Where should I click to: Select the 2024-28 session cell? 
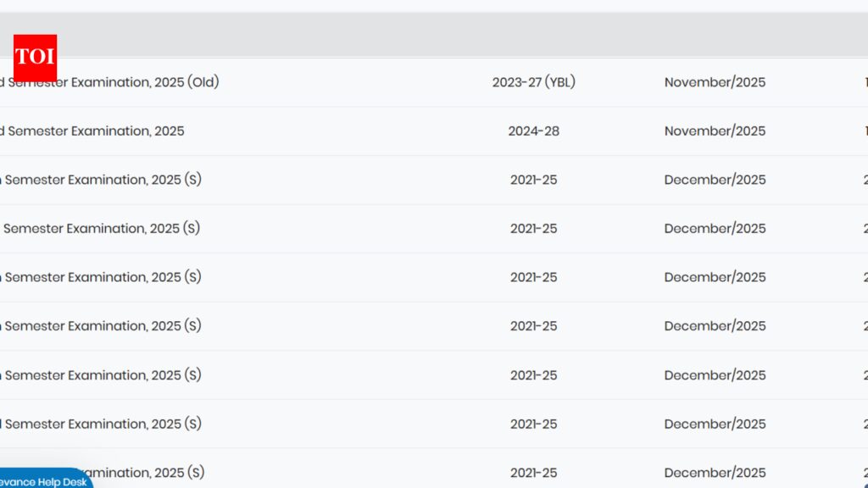tap(533, 131)
